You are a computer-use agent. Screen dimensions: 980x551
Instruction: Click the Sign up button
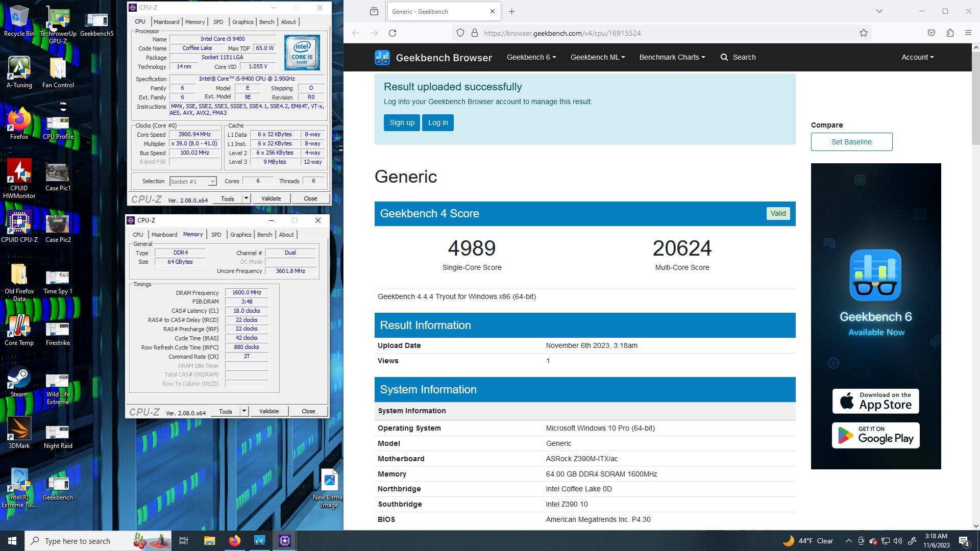click(402, 122)
